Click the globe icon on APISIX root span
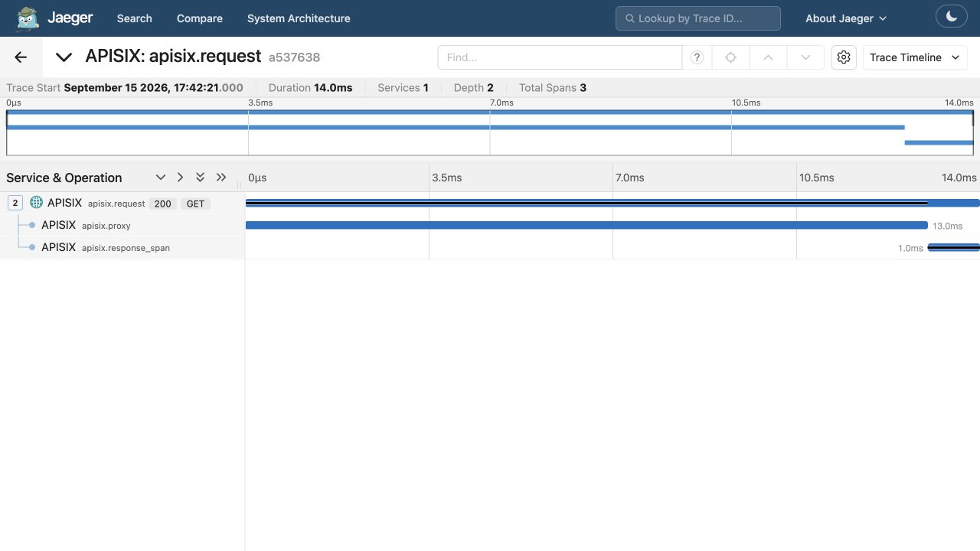980x551 pixels. [x=36, y=203]
